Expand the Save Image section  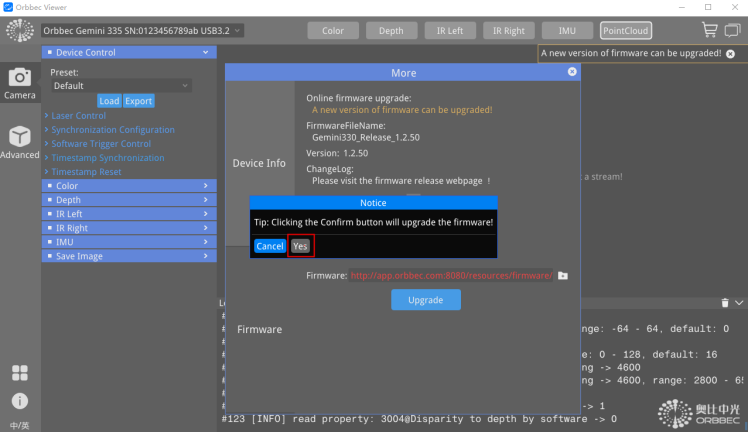point(128,256)
